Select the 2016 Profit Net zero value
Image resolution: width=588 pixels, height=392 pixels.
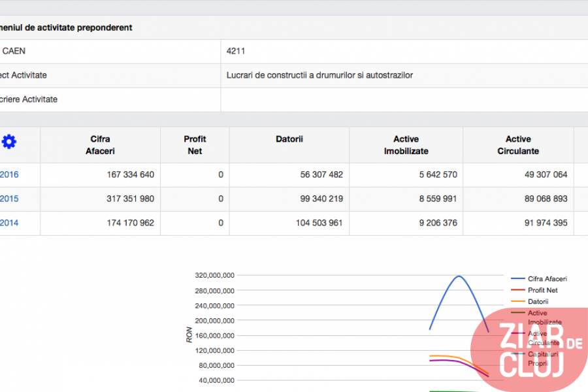pyautogui.click(x=221, y=174)
